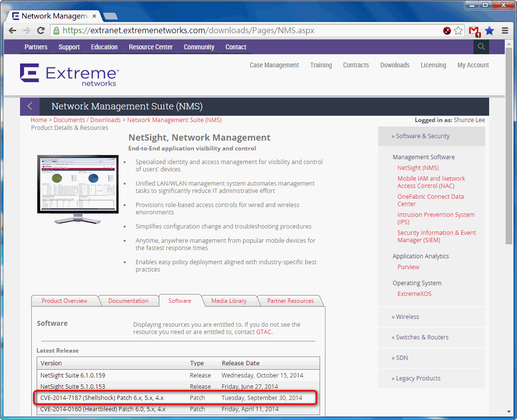The height and width of the screenshot is (420, 517).
Task: Open the ExtremeXOS link
Action: (414, 294)
